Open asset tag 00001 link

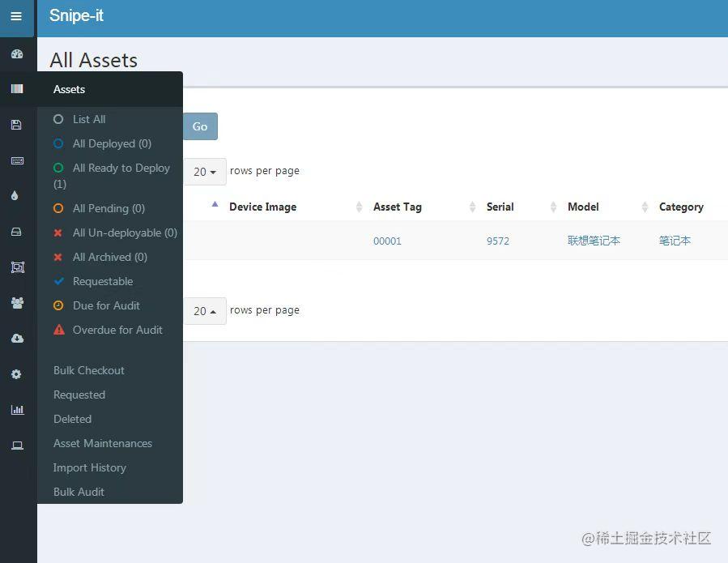click(387, 241)
